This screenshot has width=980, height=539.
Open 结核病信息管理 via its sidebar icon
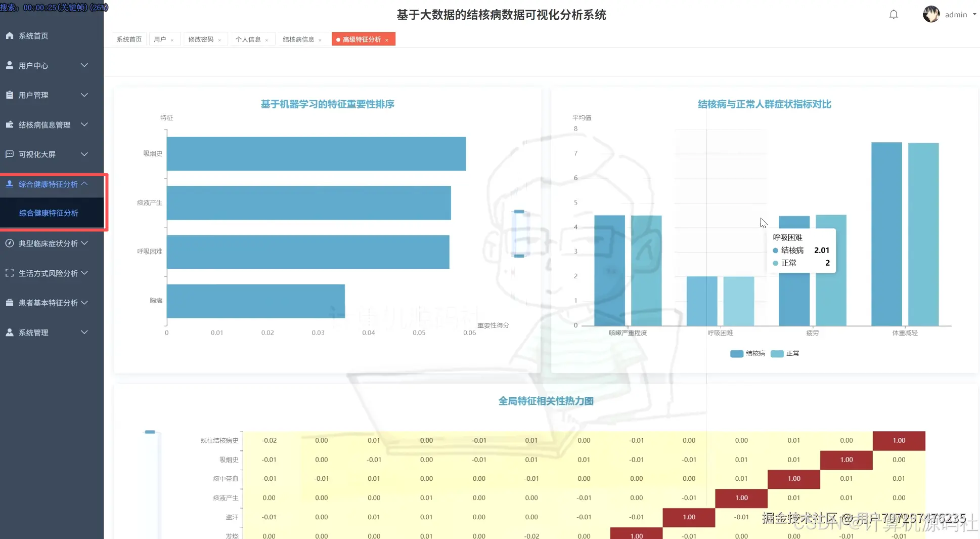(x=9, y=125)
